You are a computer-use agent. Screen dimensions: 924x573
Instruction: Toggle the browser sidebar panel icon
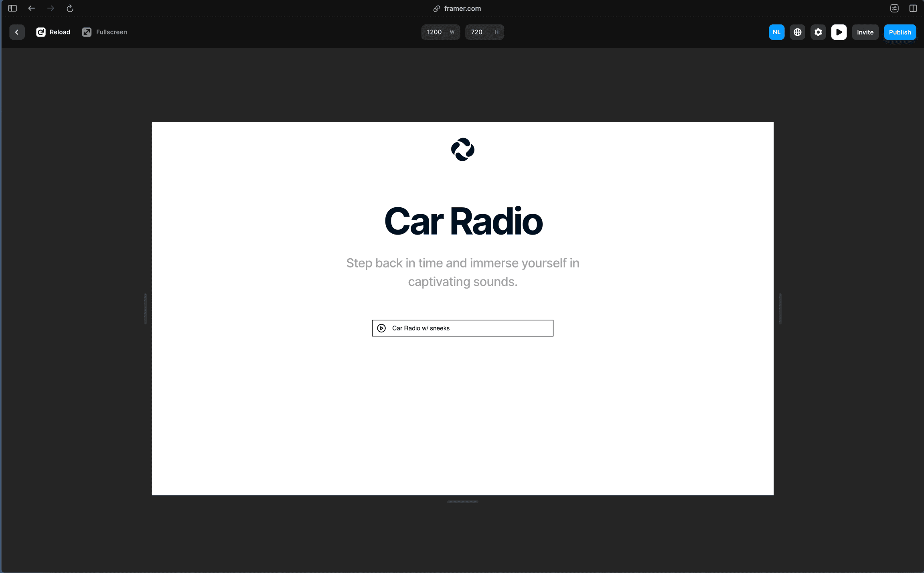[12, 8]
